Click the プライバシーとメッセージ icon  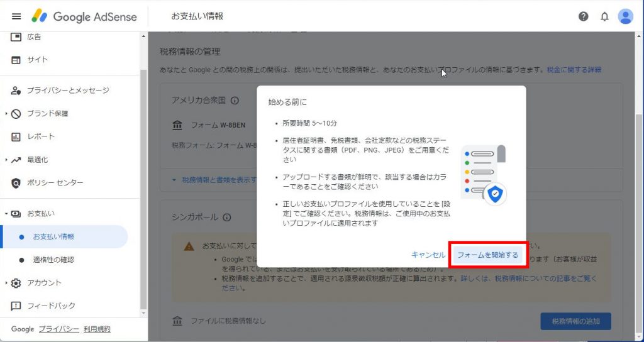click(16, 91)
